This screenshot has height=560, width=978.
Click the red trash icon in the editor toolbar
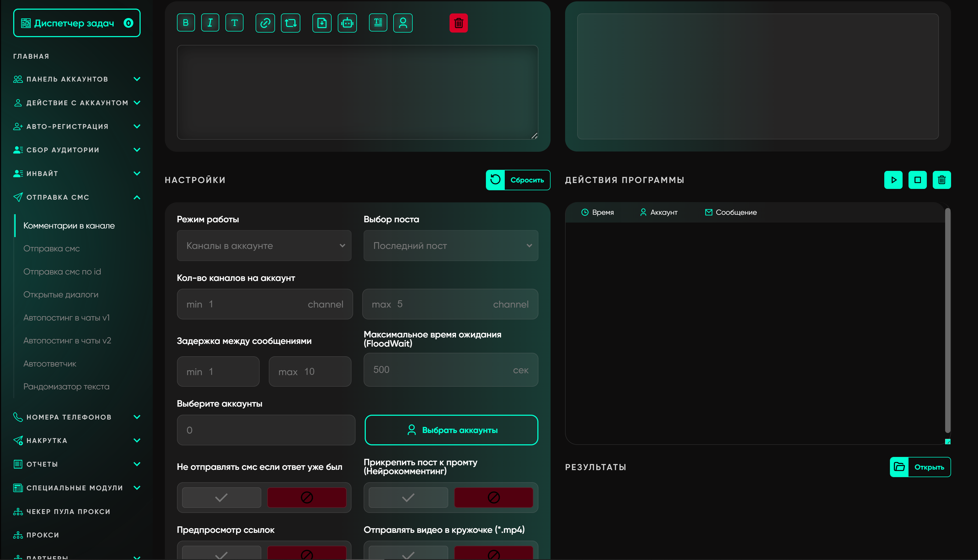[x=458, y=23]
